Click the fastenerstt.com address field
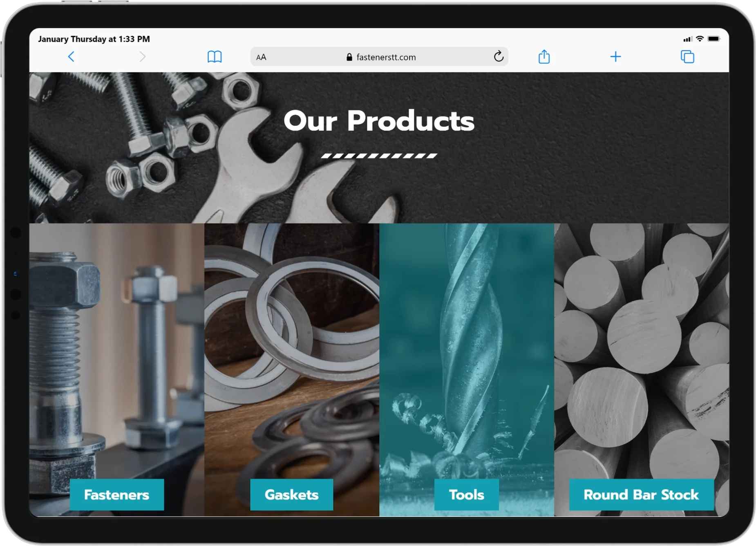 pos(379,57)
